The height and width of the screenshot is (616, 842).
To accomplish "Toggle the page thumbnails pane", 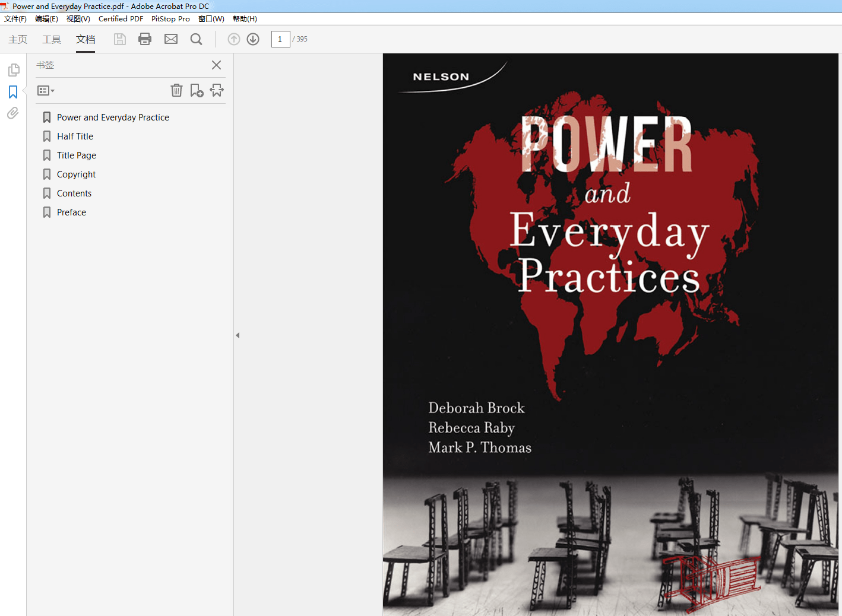I will 12,69.
